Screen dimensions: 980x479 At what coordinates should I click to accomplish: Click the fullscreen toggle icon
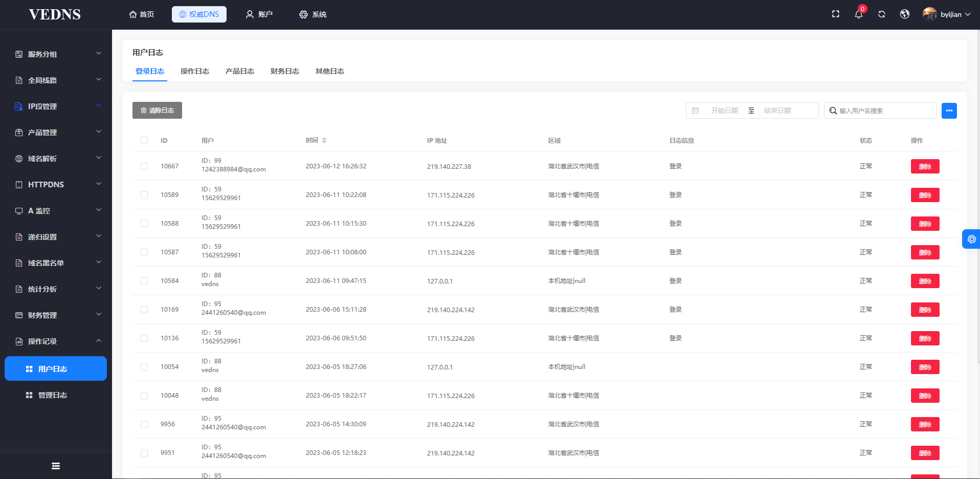pos(836,14)
